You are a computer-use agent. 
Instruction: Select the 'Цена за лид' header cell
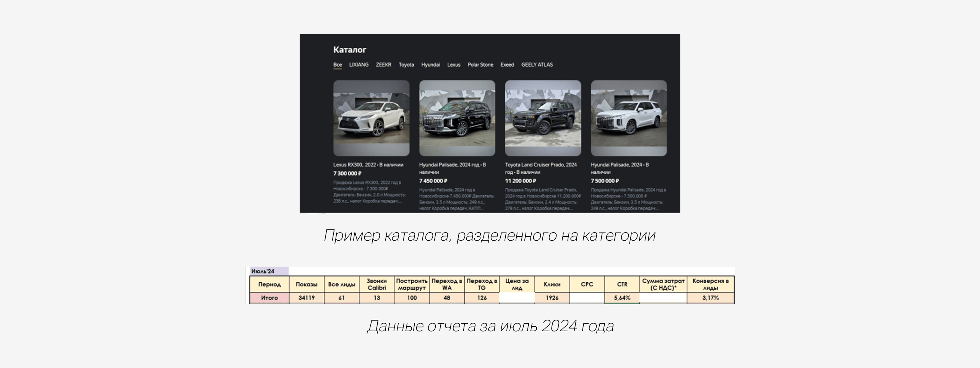point(517,284)
